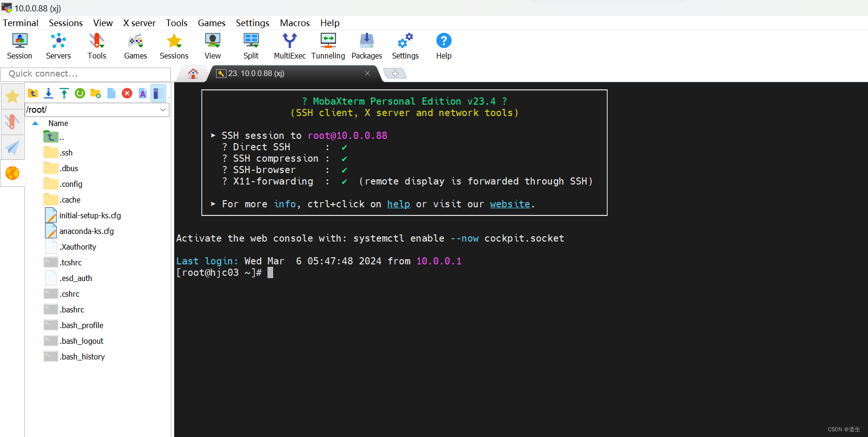Create a new folder in /root/
Viewport: 868px width, 437px height.
96,93
